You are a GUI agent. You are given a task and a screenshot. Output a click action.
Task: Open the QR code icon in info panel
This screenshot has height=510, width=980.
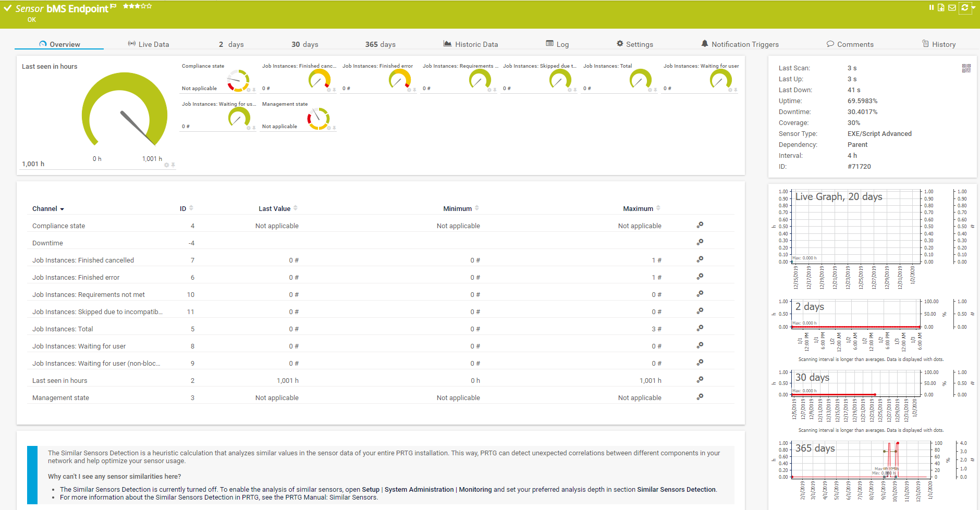click(966, 68)
